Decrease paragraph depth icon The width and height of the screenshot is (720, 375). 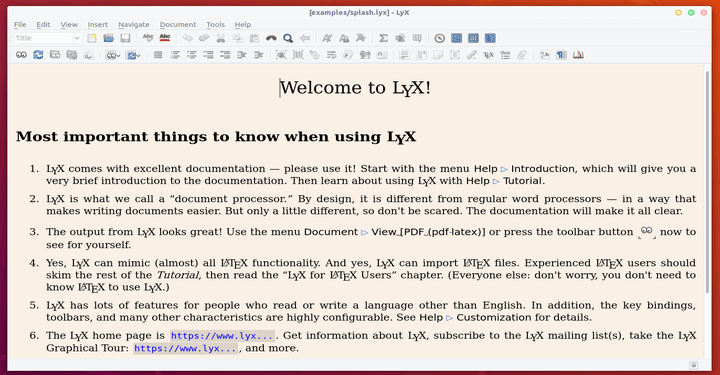click(259, 55)
